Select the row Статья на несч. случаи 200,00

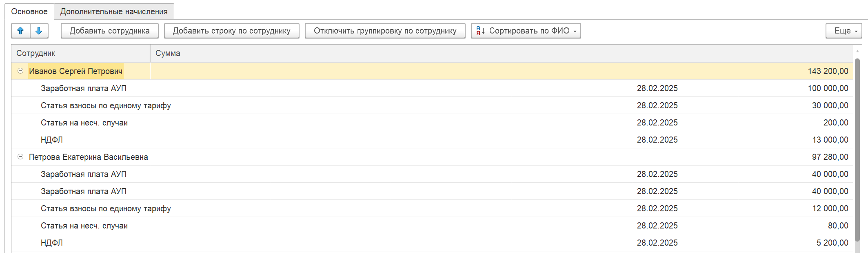[x=432, y=123]
